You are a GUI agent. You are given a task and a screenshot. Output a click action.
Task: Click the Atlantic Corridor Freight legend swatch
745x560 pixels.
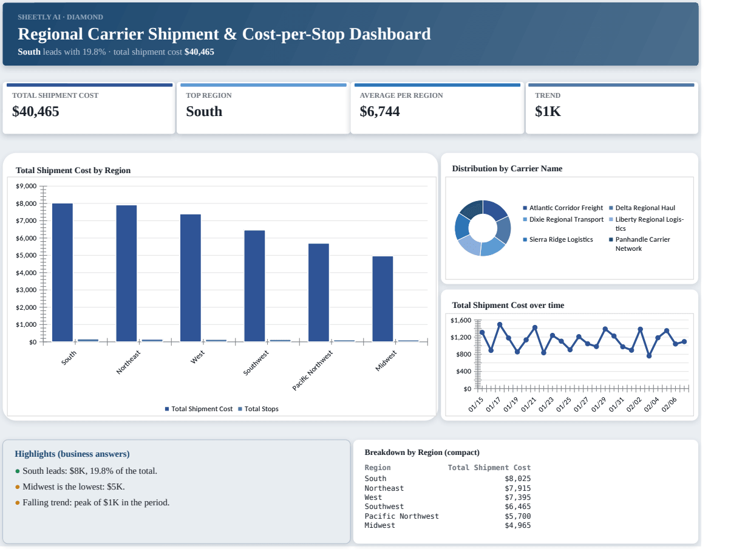pos(525,208)
